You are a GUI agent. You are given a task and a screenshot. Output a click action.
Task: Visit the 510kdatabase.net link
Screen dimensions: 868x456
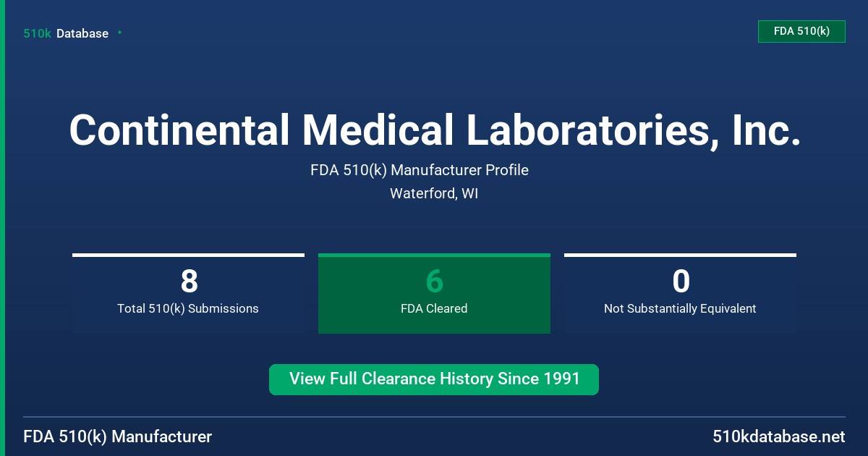[779, 436]
